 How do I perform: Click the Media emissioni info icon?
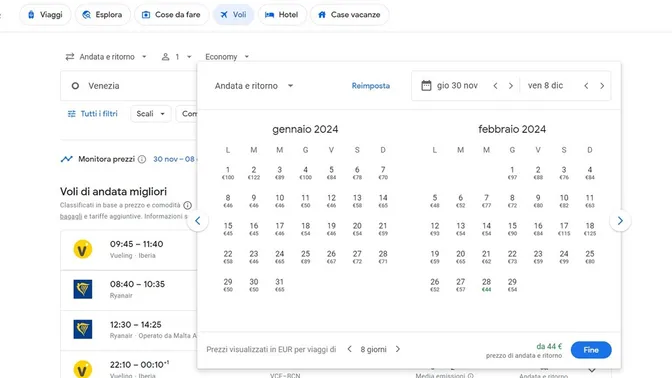tap(471, 375)
